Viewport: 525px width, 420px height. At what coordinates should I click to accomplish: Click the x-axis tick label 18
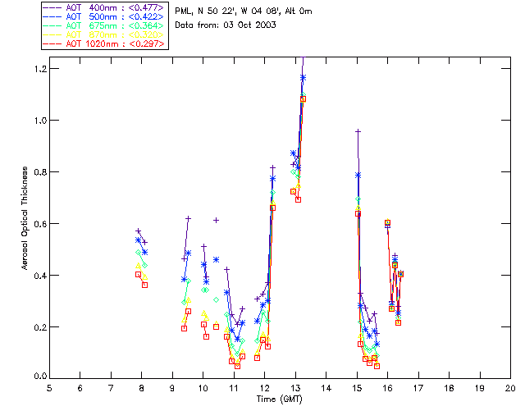(x=449, y=388)
